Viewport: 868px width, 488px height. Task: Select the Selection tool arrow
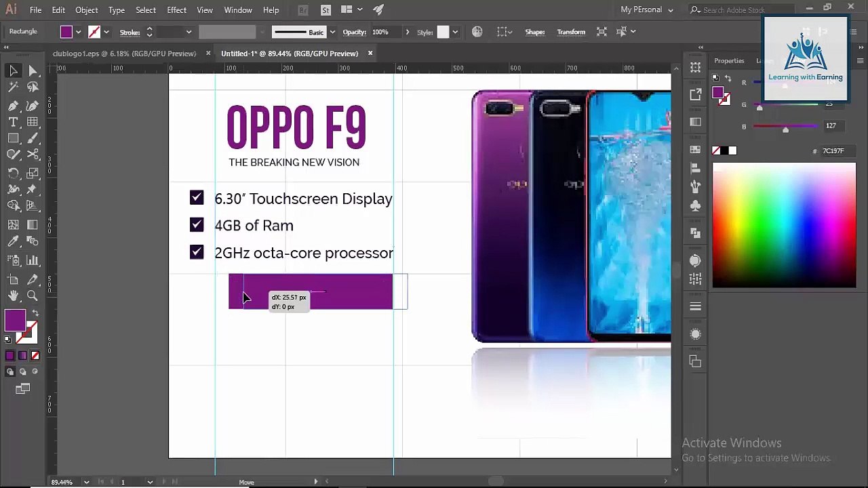click(x=13, y=70)
